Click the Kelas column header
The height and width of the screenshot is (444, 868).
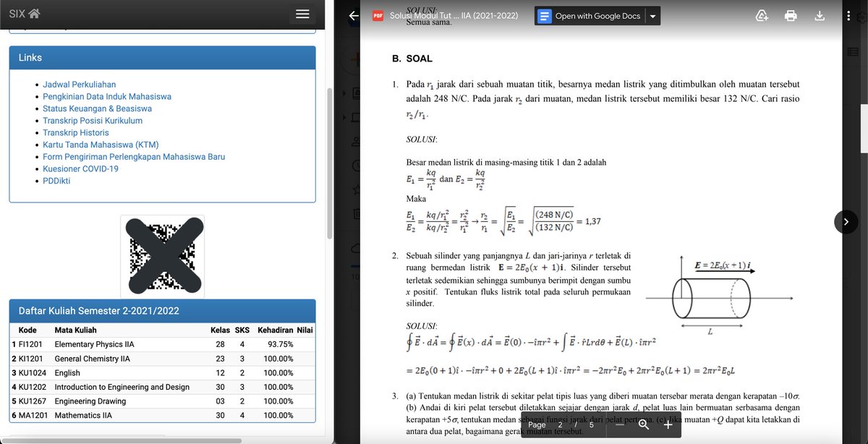[220, 330]
